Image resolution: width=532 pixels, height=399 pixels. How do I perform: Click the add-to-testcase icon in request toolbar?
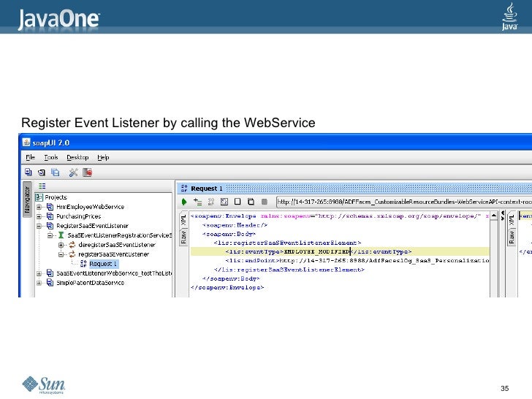click(197, 201)
